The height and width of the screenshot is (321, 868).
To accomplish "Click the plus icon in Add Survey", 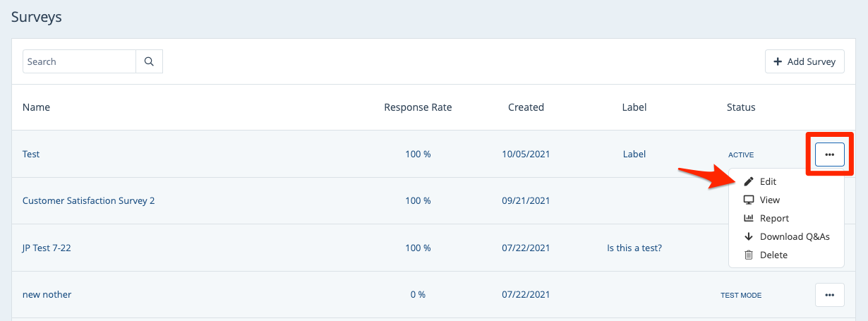I will (778, 61).
